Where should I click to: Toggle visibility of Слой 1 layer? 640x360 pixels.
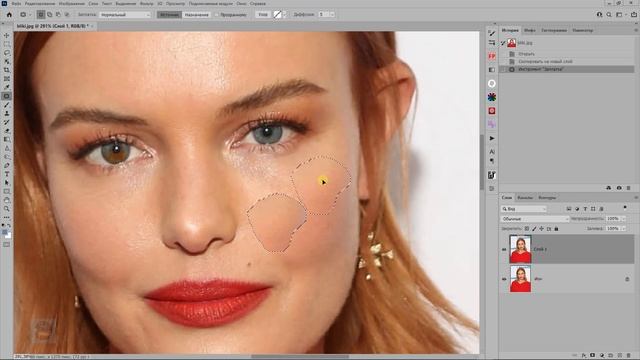point(504,249)
